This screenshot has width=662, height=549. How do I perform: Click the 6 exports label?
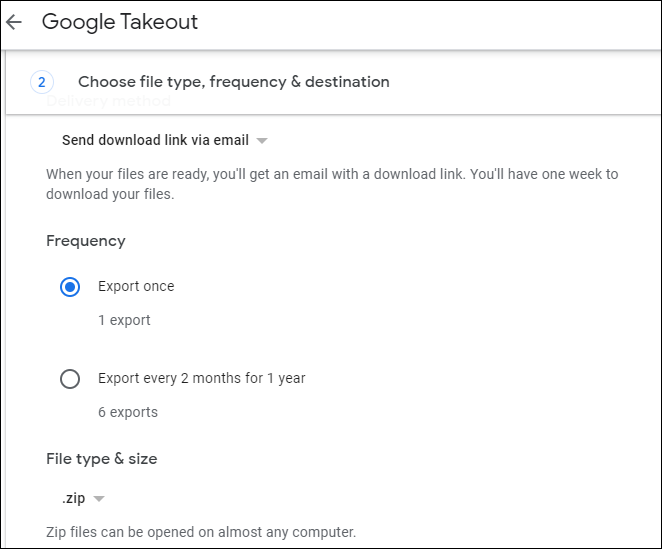(x=128, y=412)
